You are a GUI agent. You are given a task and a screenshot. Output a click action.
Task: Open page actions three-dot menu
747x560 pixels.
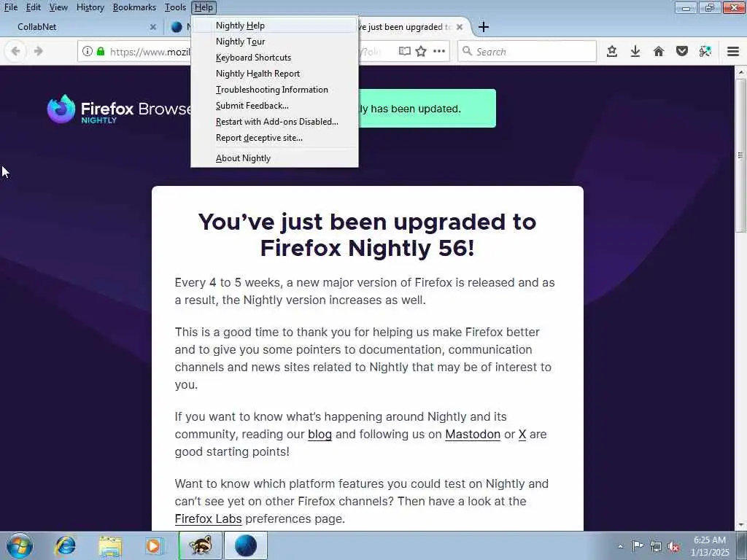click(x=439, y=52)
